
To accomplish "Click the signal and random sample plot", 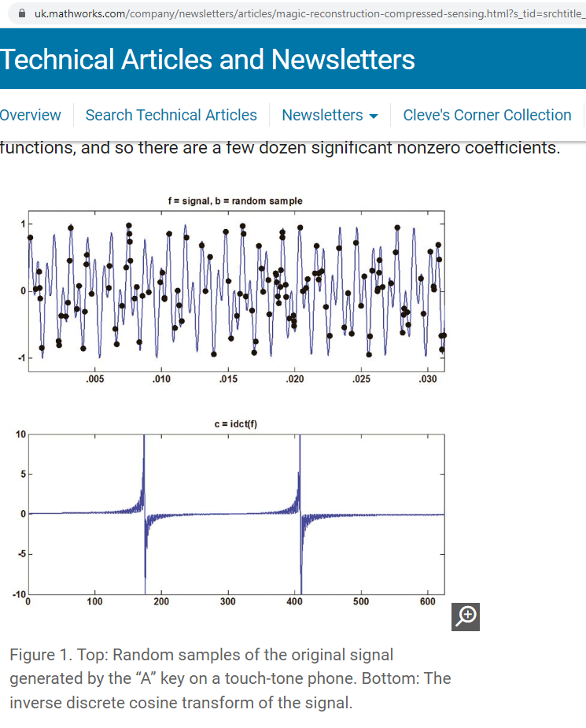I will (236, 291).
